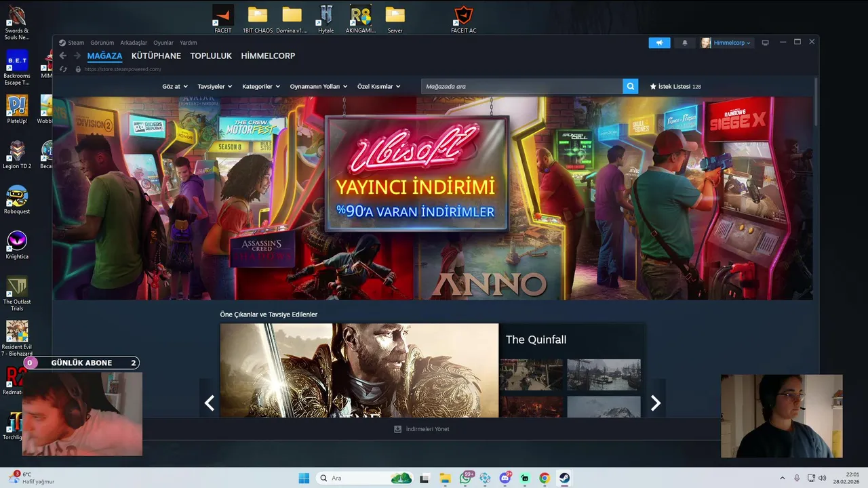Expand the Özel Kısımlar dropdown
The width and height of the screenshot is (868, 488).
pyautogui.click(x=379, y=87)
